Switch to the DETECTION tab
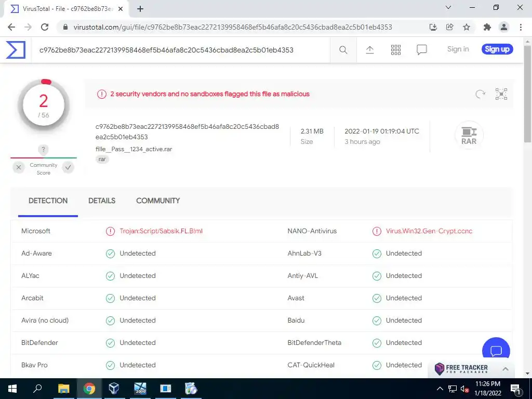532x399 pixels. click(48, 201)
